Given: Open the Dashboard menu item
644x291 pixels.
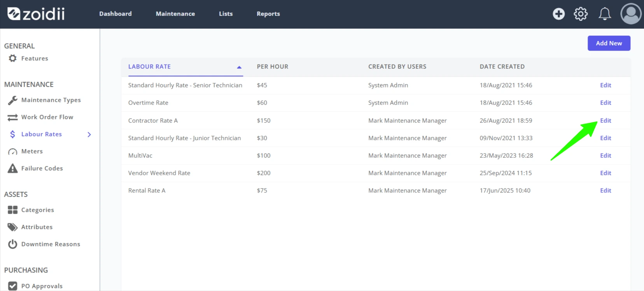Looking at the screenshot, I should pos(115,14).
